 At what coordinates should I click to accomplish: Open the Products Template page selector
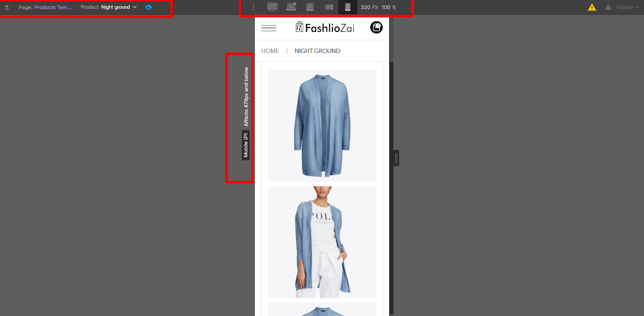[x=45, y=7]
